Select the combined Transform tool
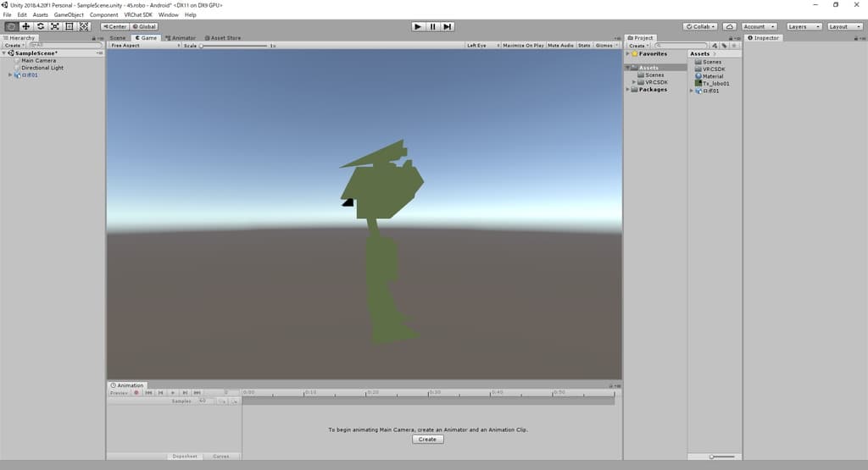The width and height of the screenshot is (868, 470). [x=84, y=26]
